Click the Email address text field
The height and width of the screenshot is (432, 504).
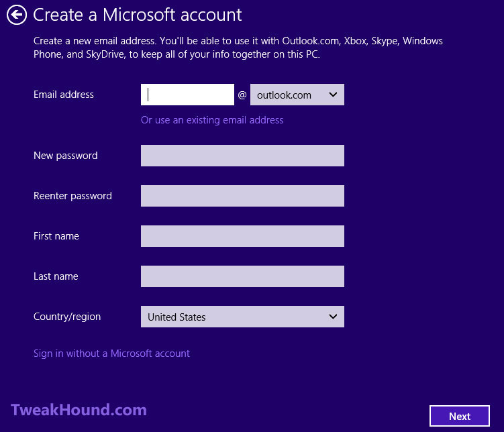187,95
